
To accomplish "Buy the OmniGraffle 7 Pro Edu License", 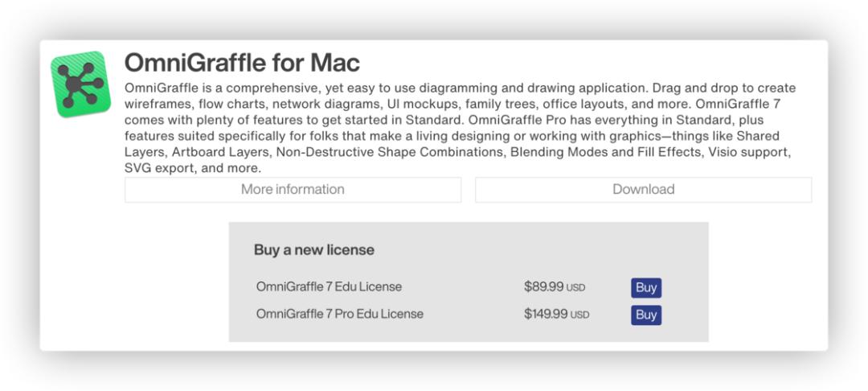I will click(646, 315).
